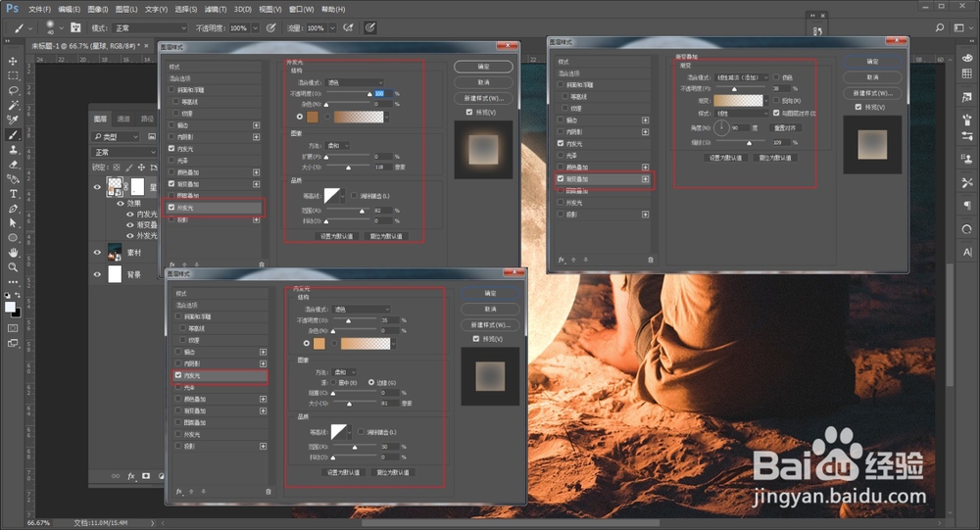Click 新建样式(W)... in the inner glow dialog

[x=491, y=325]
